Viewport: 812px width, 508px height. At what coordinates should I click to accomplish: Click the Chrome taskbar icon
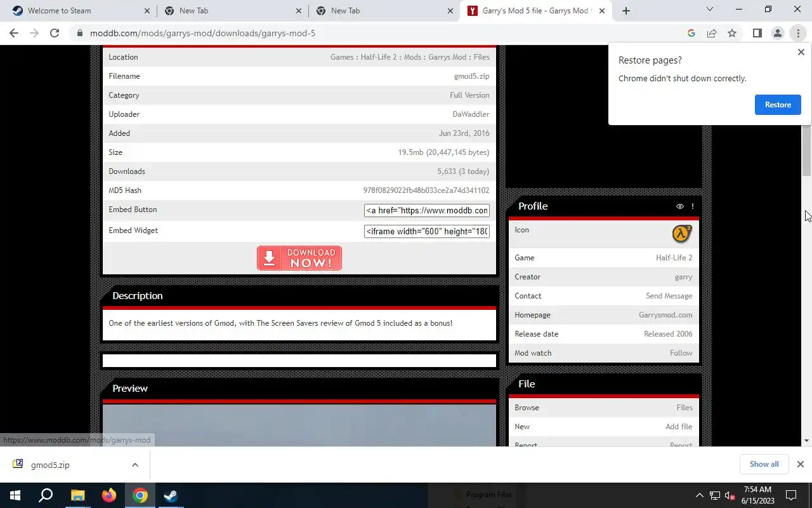coord(140,495)
